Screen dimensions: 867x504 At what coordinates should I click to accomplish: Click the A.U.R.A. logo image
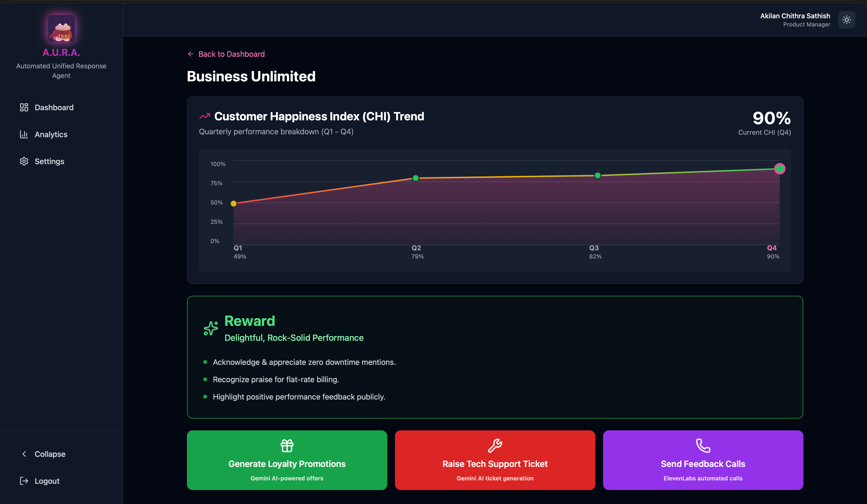tap(61, 28)
